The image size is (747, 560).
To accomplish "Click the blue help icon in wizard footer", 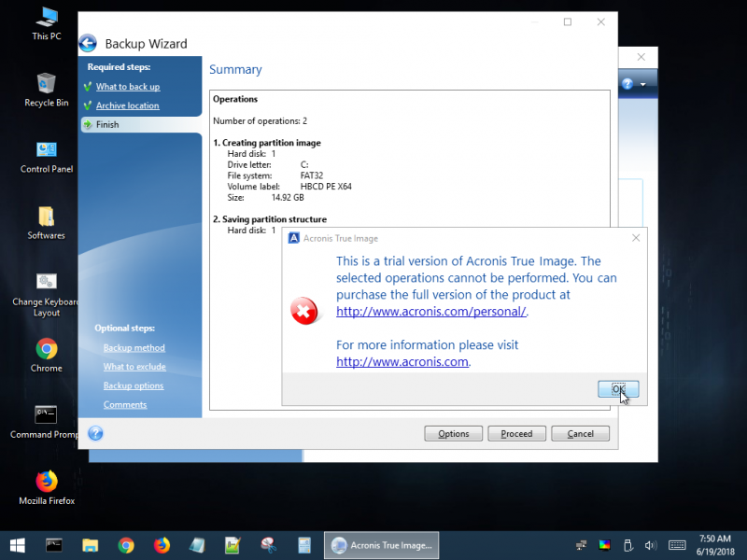I will point(95,433).
